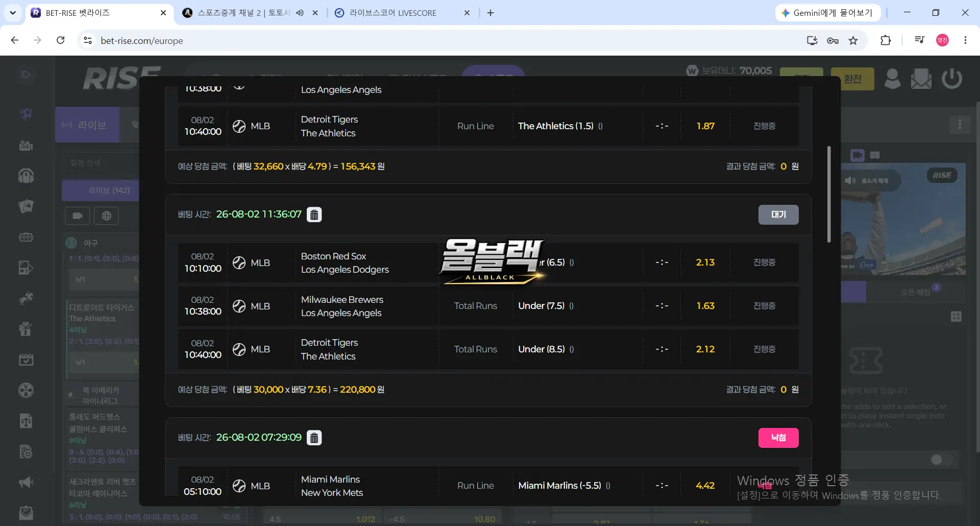Screen dimensions: 980x526
Task: Select the 라이브 tab
Action: [87, 125]
